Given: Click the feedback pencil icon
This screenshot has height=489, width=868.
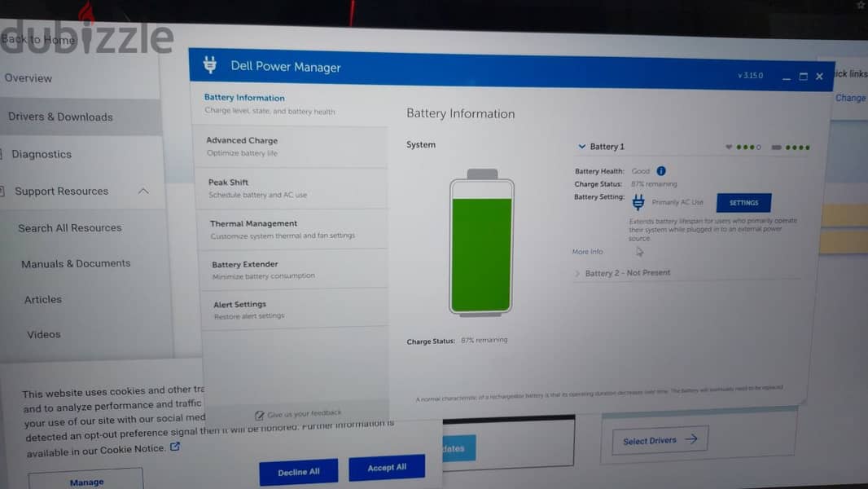Looking at the screenshot, I should click(259, 415).
